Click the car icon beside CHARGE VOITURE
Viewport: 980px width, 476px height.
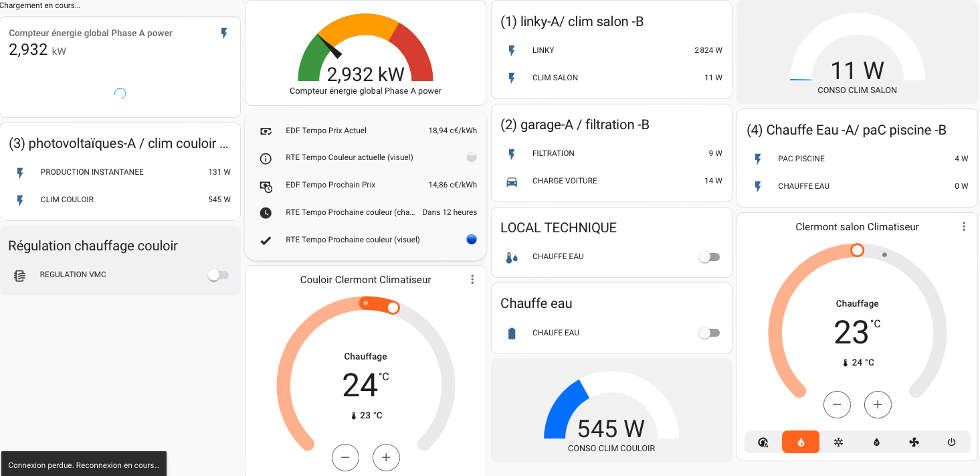[512, 181]
